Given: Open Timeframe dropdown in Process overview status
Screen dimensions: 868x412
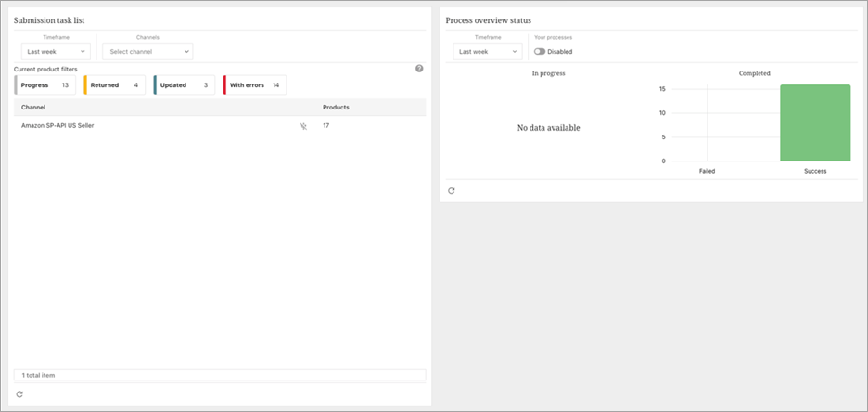Looking at the screenshot, I should click(487, 52).
